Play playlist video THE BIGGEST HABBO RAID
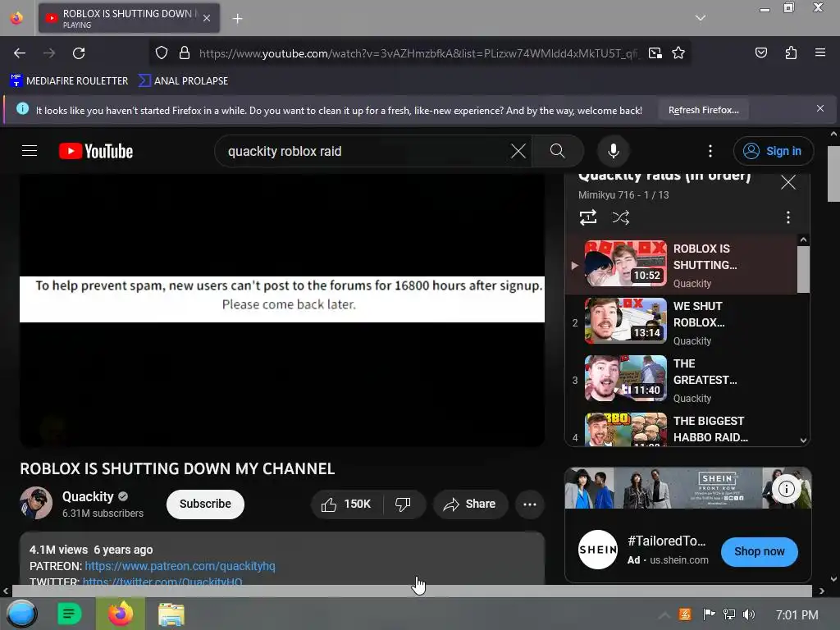 coord(682,429)
